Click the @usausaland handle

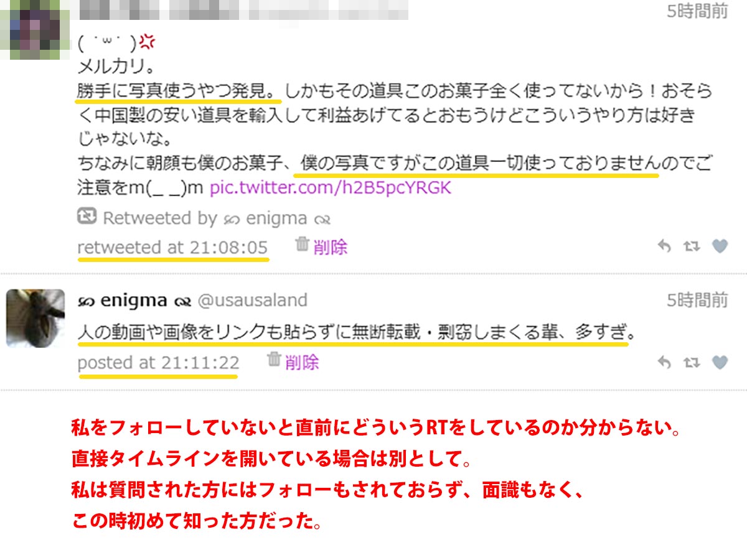click(252, 301)
